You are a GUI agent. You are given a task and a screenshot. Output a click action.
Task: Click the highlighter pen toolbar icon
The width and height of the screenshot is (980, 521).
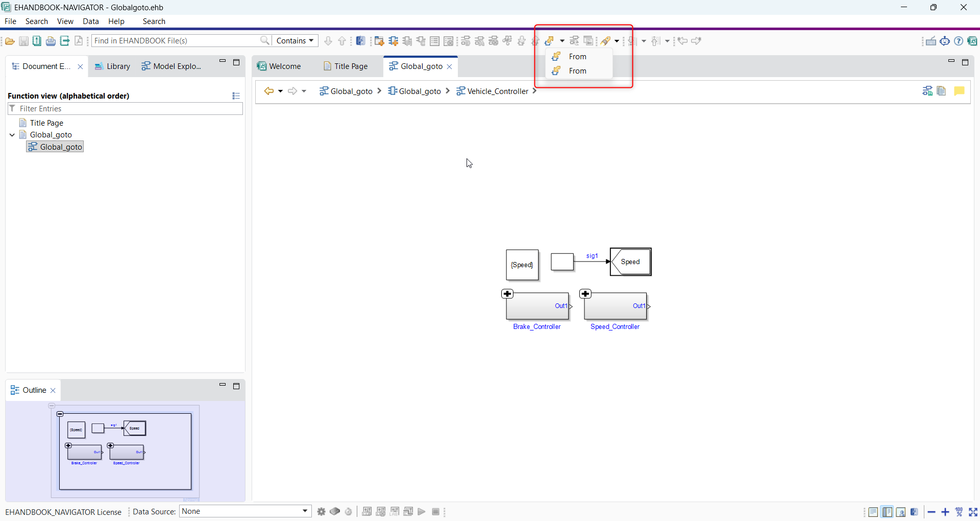click(x=606, y=41)
